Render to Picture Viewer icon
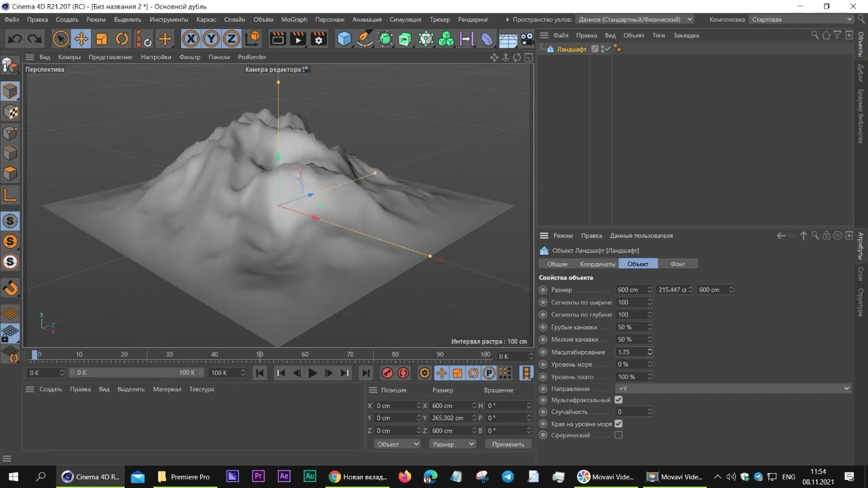This screenshot has width=868, height=488. [x=298, y=39]
